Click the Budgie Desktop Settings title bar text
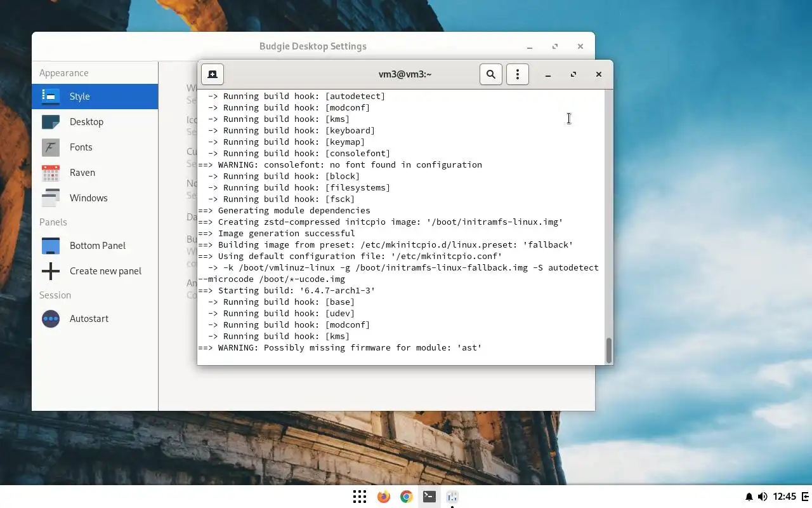Screen dimensions: 812x508 coord(313,46)
